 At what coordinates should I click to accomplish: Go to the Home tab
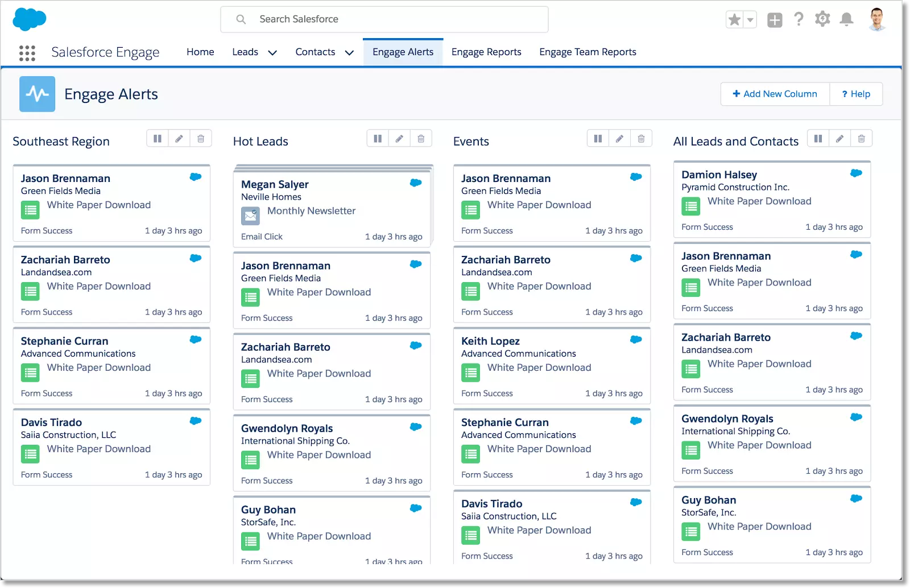200,52
